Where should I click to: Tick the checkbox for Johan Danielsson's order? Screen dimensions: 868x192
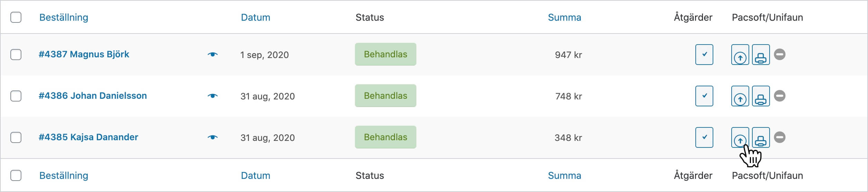16,96
